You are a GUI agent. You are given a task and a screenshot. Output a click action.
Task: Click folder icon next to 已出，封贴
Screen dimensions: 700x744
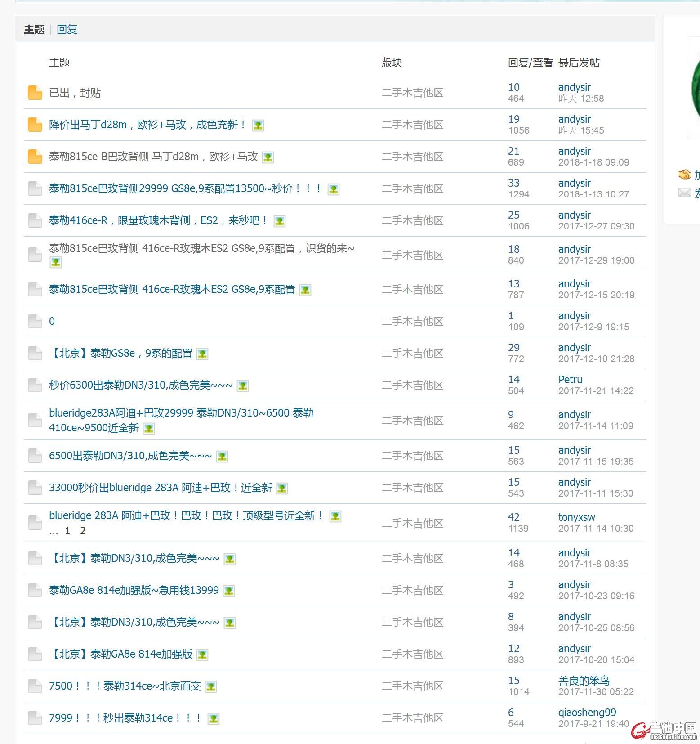point(35,93)
